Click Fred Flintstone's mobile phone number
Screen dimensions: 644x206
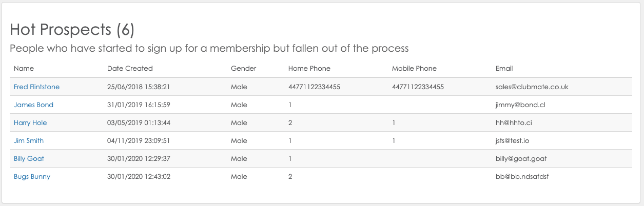tap(418, 87)
